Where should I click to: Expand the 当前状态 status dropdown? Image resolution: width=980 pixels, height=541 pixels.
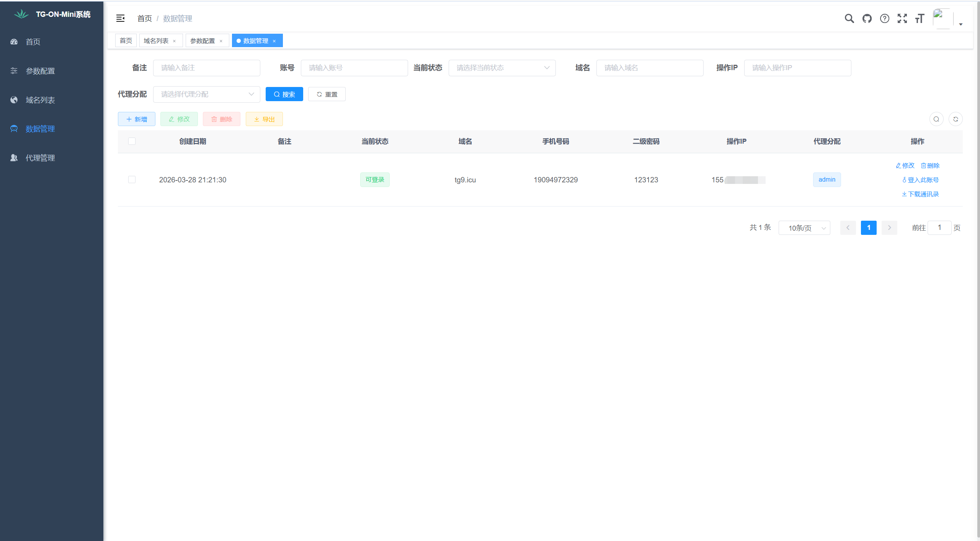[502, 68]
